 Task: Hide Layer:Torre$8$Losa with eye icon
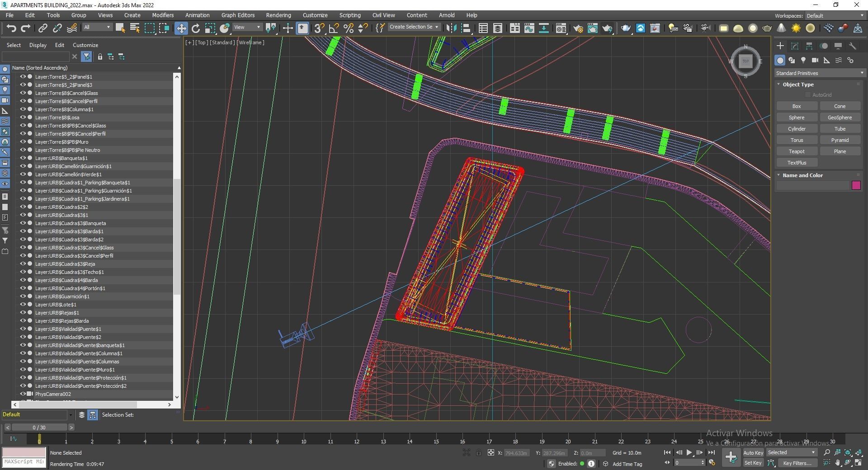click(23, 117)
